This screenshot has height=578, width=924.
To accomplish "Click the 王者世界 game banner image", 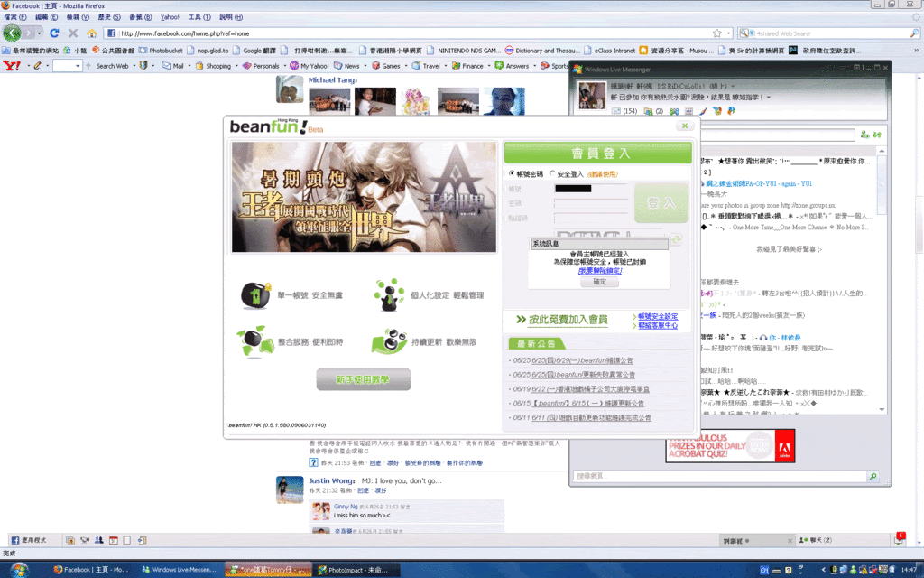I will [x=365, y=197].
